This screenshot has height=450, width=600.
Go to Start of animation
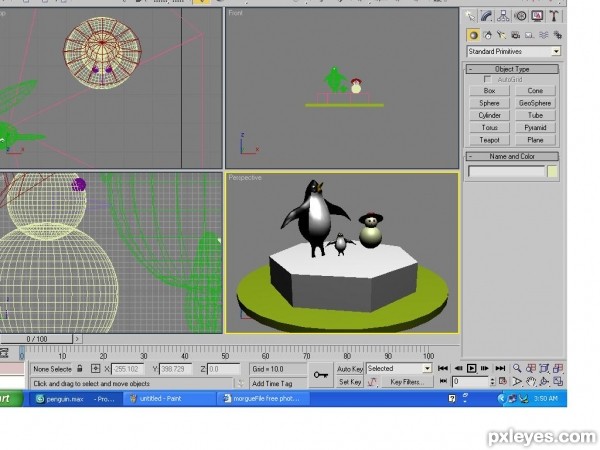click(443, 368)
